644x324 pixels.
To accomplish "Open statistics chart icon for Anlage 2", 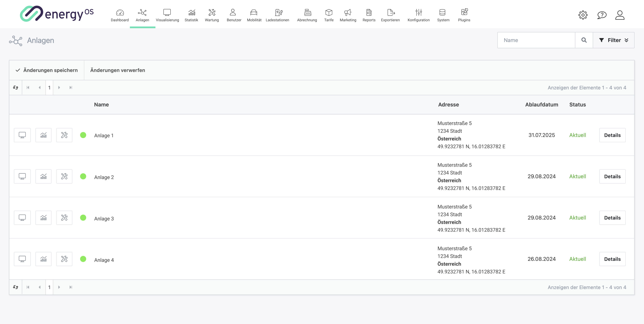I will [x=43, y=176].
